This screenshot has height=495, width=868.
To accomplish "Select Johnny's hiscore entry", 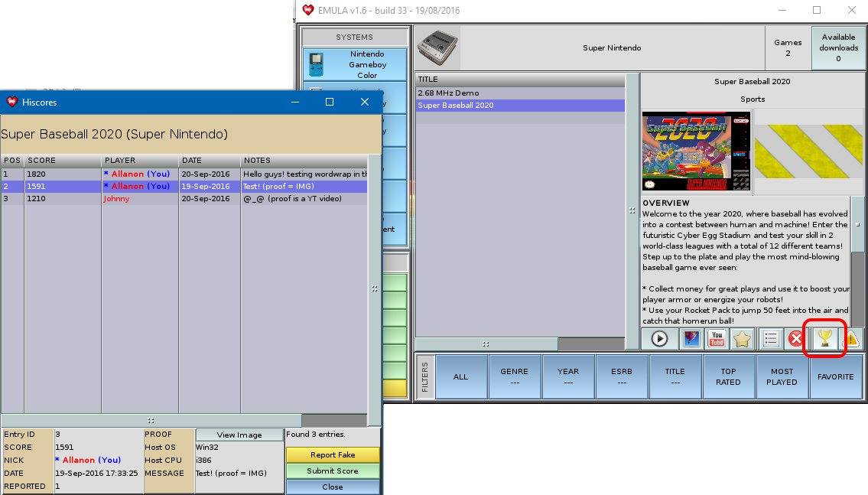I will tap(184, 198).
